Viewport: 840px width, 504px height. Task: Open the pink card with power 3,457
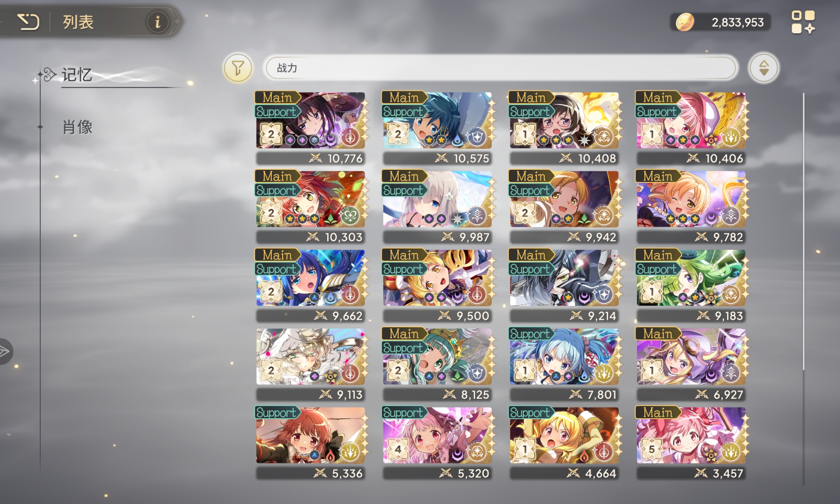(691, 443)
